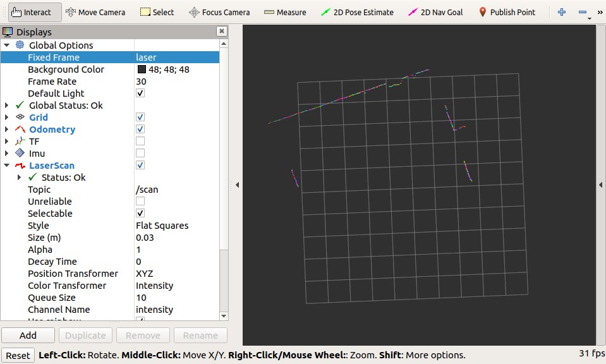Viewport: 606px width, 364px height.
Task: Pick the Measure tool
Action: (285, 13)
